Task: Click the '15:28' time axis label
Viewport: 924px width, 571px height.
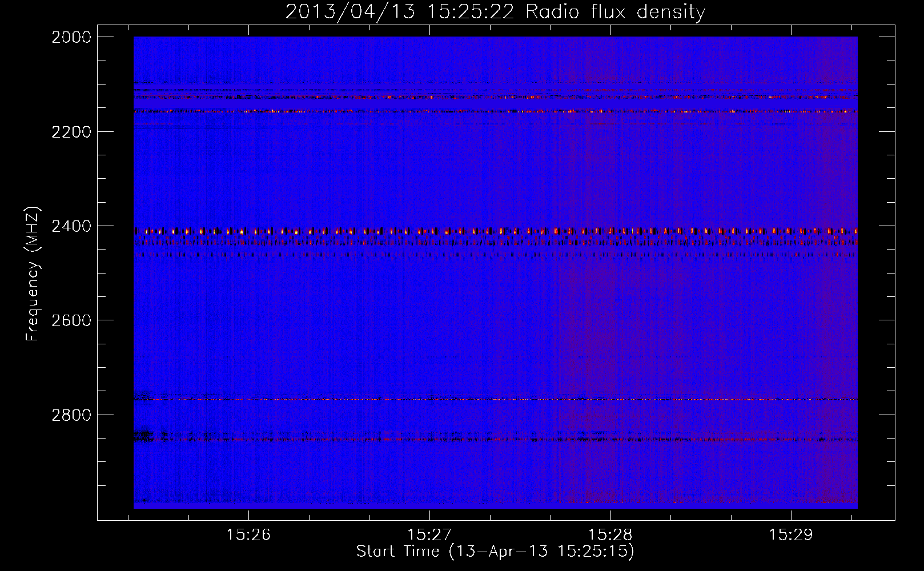Action: (x=610, y=535)
